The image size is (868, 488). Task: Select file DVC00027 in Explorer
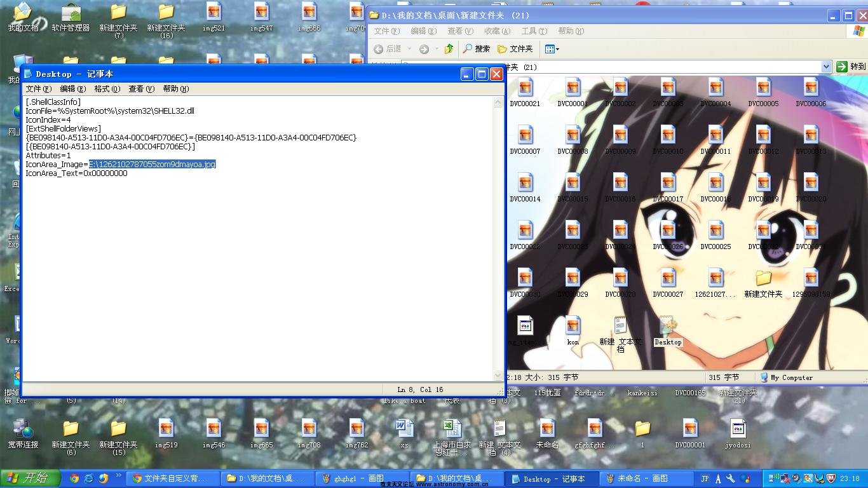[668, 283]
